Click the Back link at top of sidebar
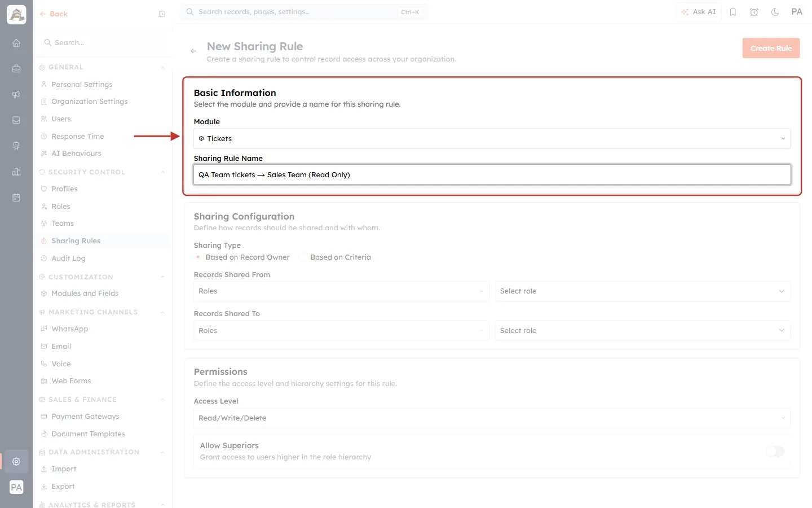The width and height of the screenshot is (812, 508). point(54,14)
